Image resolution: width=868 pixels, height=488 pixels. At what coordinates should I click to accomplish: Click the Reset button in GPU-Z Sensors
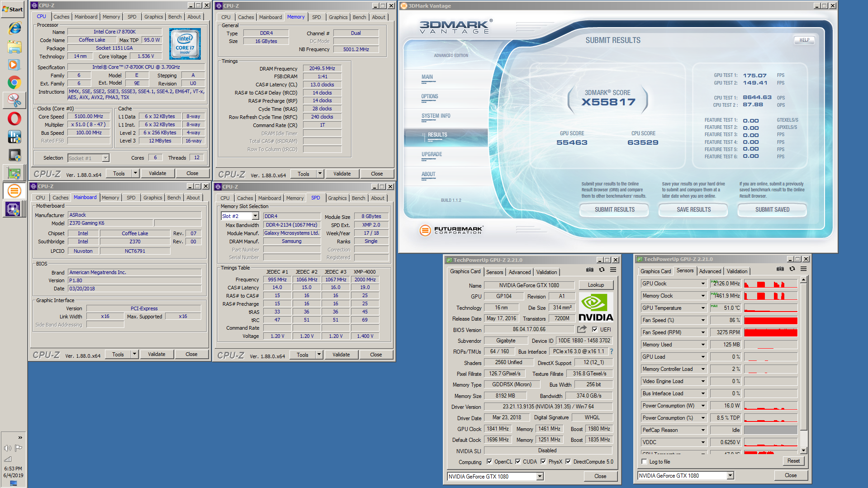793,461
